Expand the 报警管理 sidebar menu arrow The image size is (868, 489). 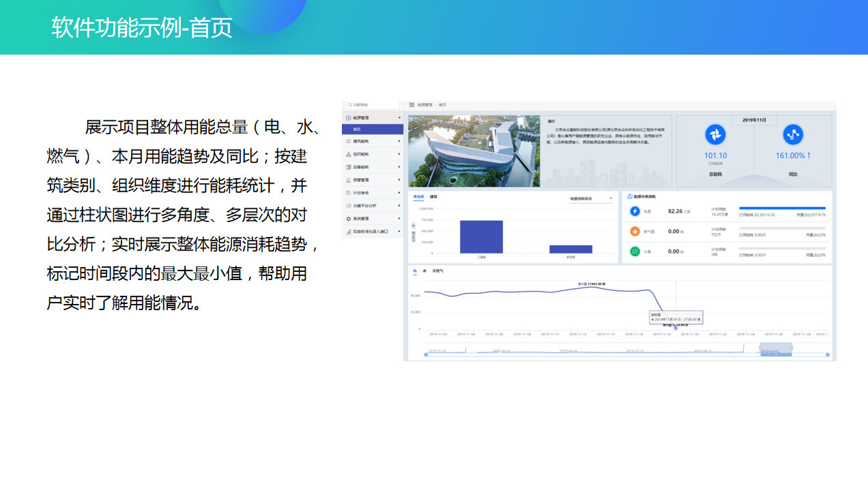coord(399,180)
